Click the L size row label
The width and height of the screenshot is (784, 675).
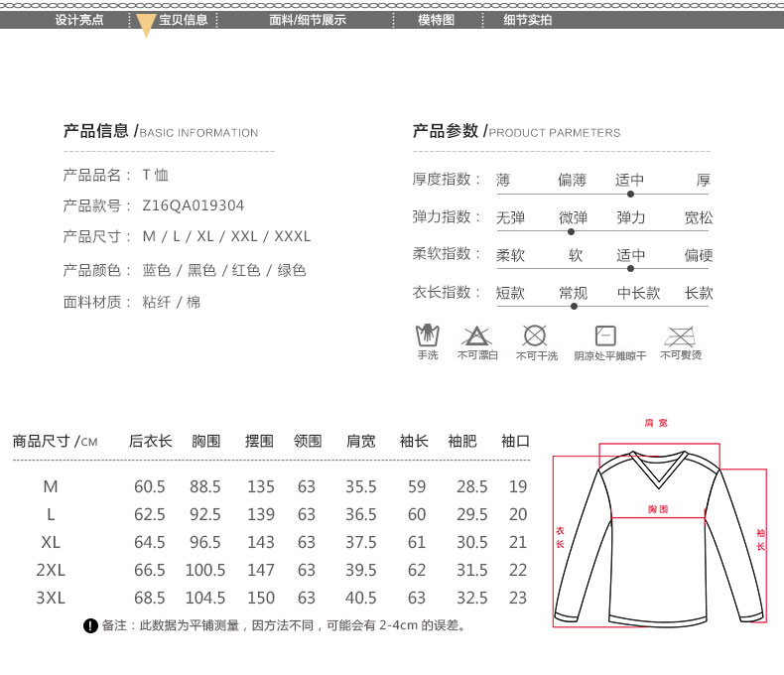pyautogui.click(x=51, y=514)
